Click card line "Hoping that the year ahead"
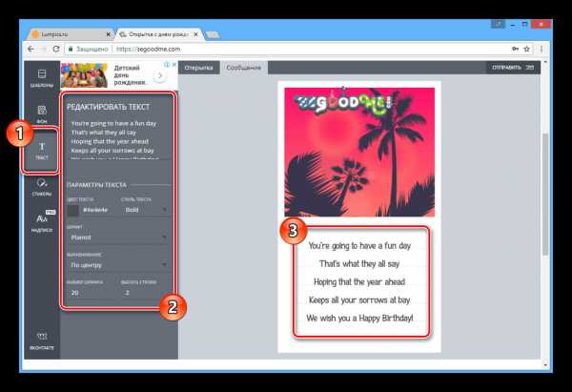The width and height of the screenshot is (572, 392). 359,281
